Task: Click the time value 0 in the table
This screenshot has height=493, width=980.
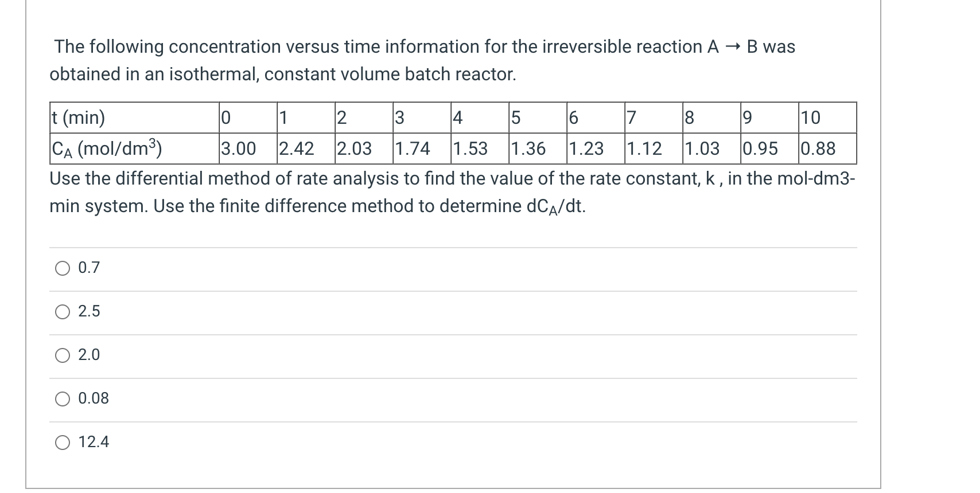Action: [225, 118]
